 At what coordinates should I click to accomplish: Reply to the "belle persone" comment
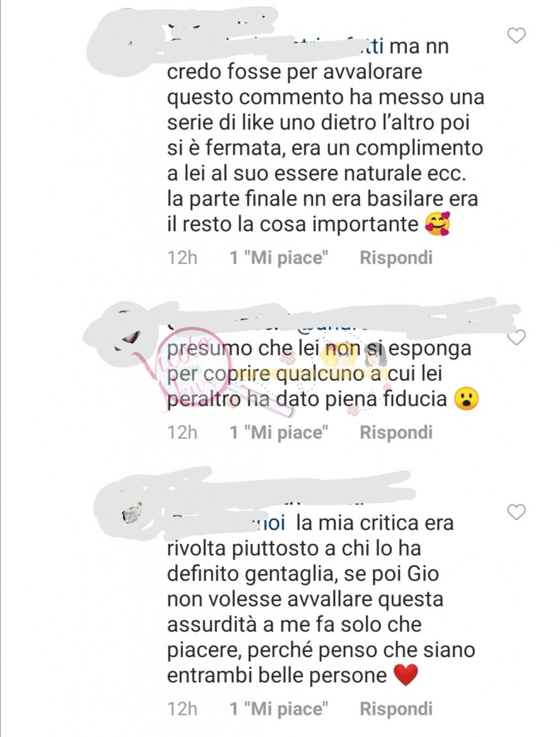click(x=396, y=709)
